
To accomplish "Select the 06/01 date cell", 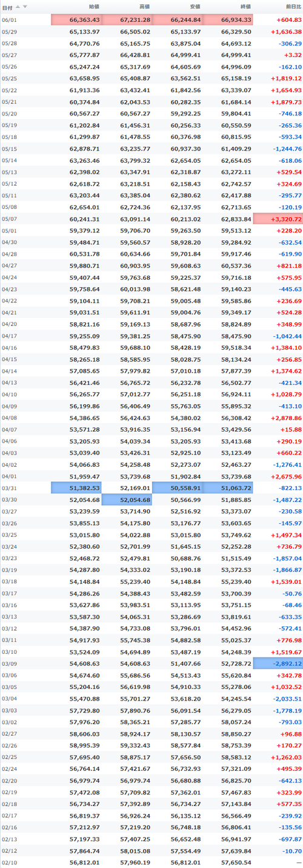I will tap(8, 19).
